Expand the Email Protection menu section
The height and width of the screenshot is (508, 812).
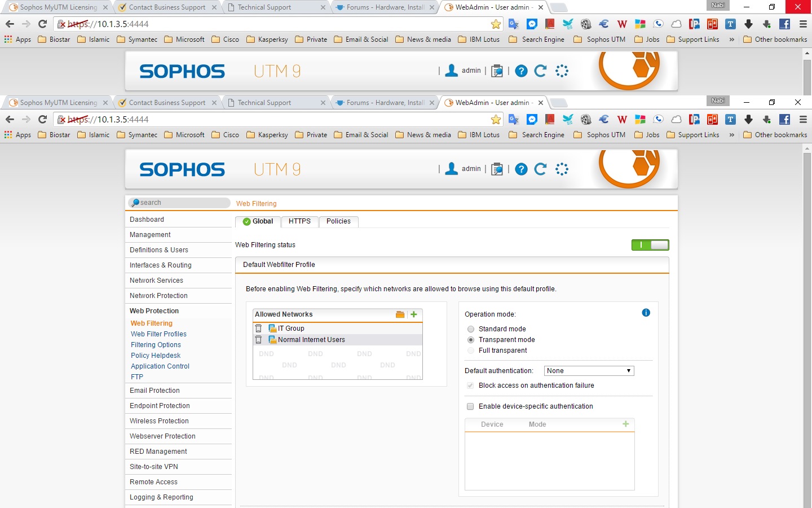[x=178, y=391]
